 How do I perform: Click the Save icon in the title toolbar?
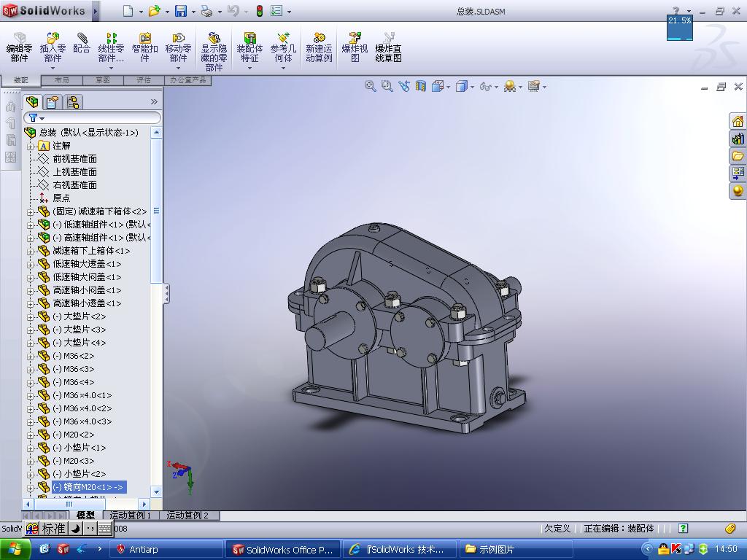click(181, 11)
